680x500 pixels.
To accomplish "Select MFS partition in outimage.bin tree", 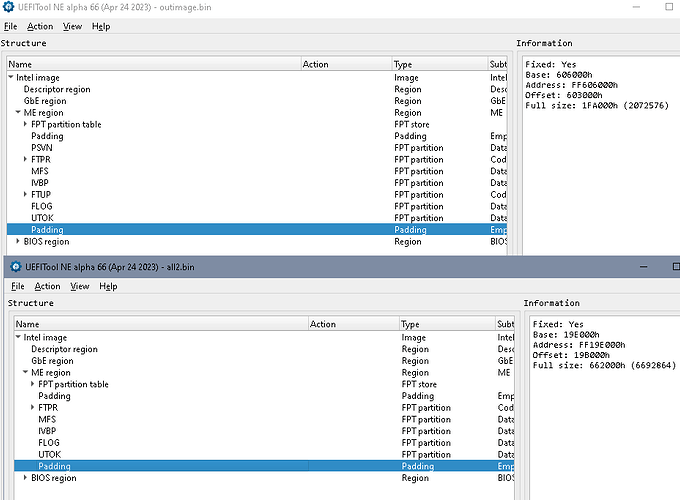I will point(39,171).
